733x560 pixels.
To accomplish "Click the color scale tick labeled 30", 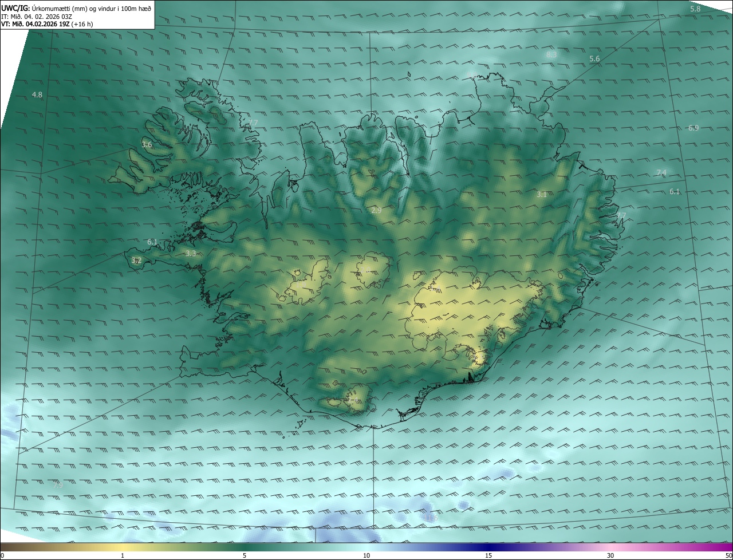I will (610, 555).
